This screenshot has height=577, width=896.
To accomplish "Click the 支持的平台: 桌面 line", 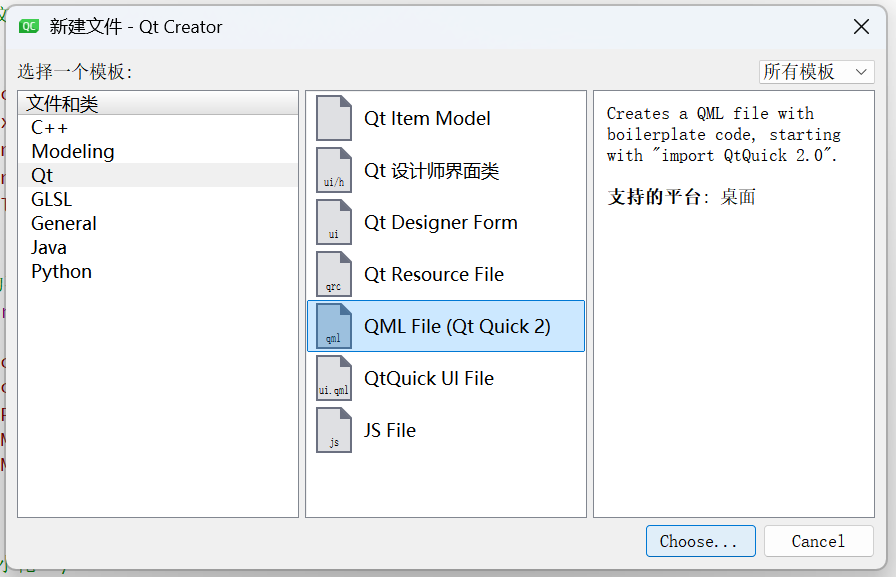I will [x=681, y=197].
